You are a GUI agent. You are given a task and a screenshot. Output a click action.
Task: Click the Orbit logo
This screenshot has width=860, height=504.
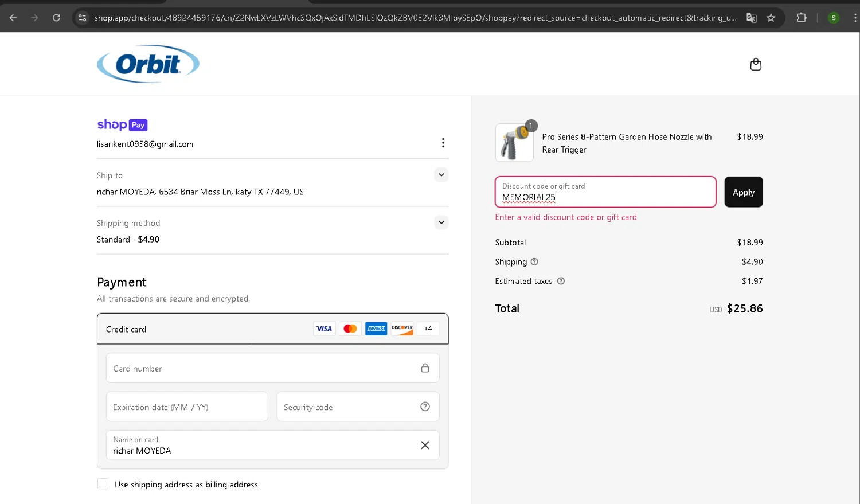(148, 64)
